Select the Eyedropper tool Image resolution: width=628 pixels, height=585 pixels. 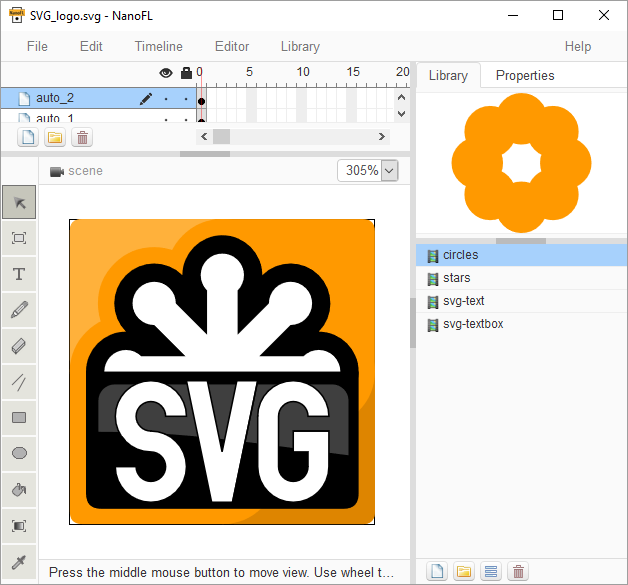tap(19, 562)
